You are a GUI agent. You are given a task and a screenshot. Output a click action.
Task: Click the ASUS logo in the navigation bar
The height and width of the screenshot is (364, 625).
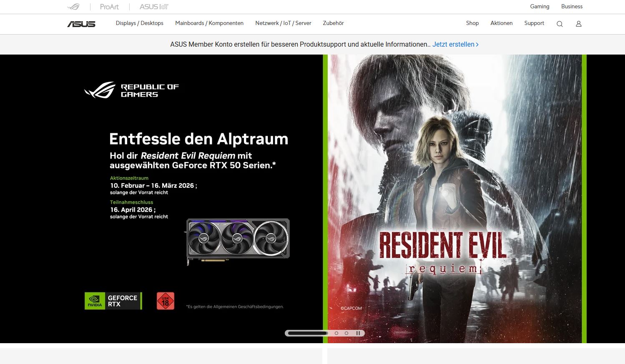point(81,24)
